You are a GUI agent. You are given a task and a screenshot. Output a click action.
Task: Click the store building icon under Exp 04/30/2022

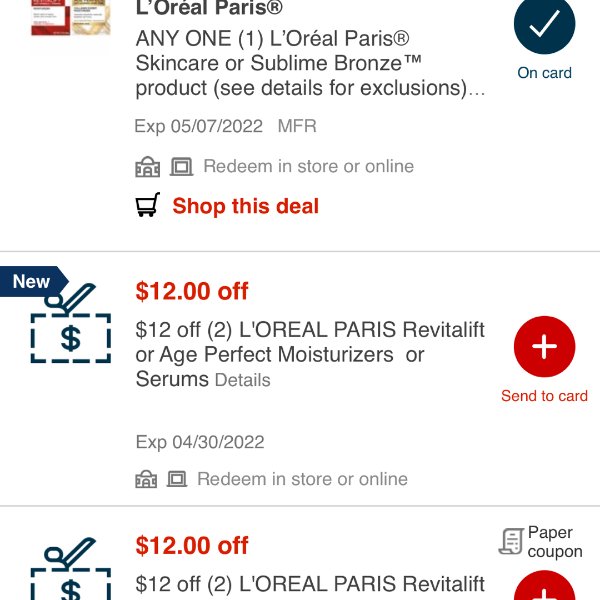146,479
